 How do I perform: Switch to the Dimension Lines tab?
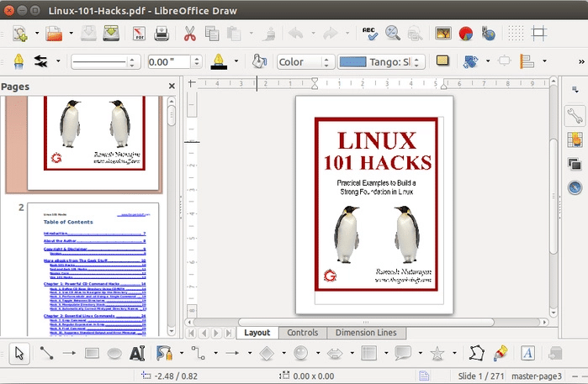(366, 333)
